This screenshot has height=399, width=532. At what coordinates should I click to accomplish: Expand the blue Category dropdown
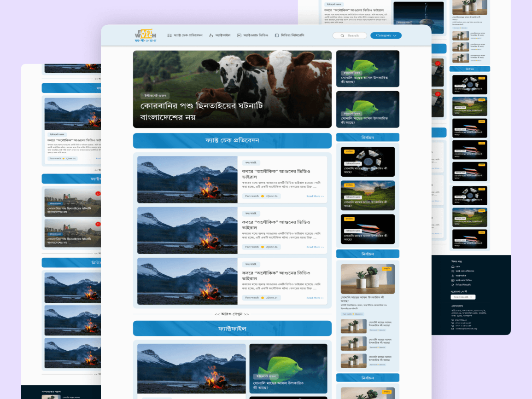386,35
